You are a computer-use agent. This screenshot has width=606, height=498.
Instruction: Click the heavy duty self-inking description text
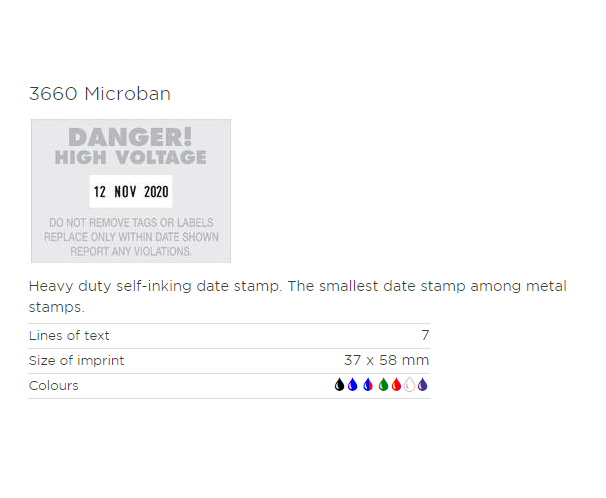click(x=298, y=296)
